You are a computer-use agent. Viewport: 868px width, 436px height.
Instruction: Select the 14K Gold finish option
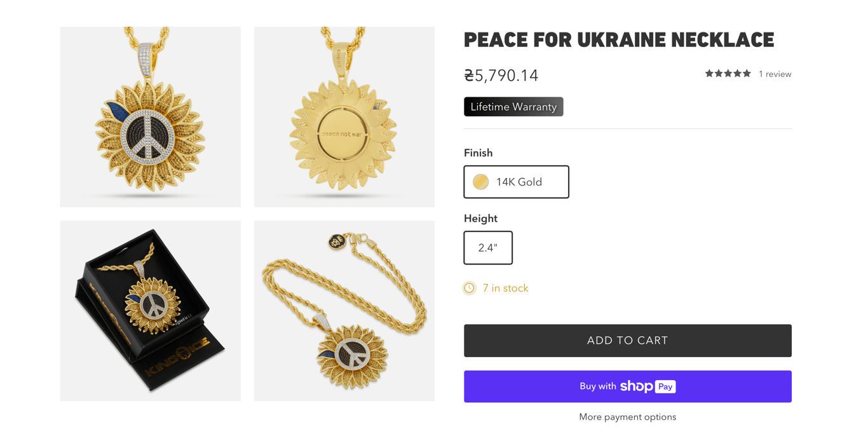[516, 182]
